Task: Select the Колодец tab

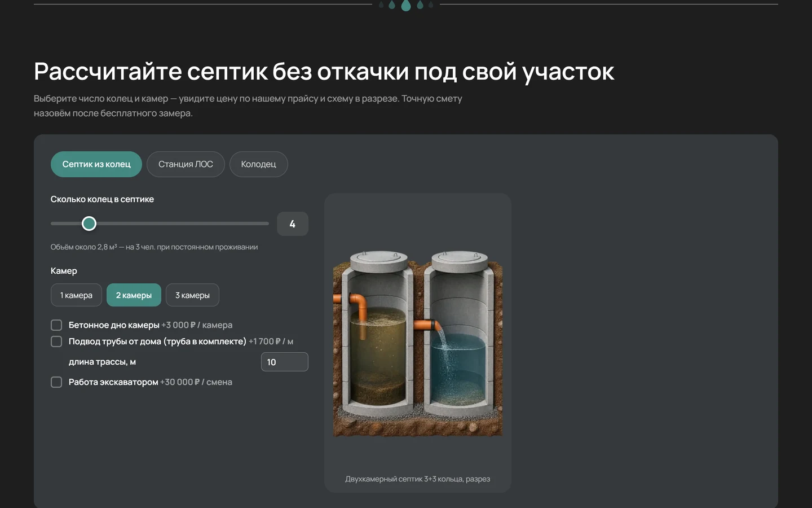Action: click(x=258, y=164)
